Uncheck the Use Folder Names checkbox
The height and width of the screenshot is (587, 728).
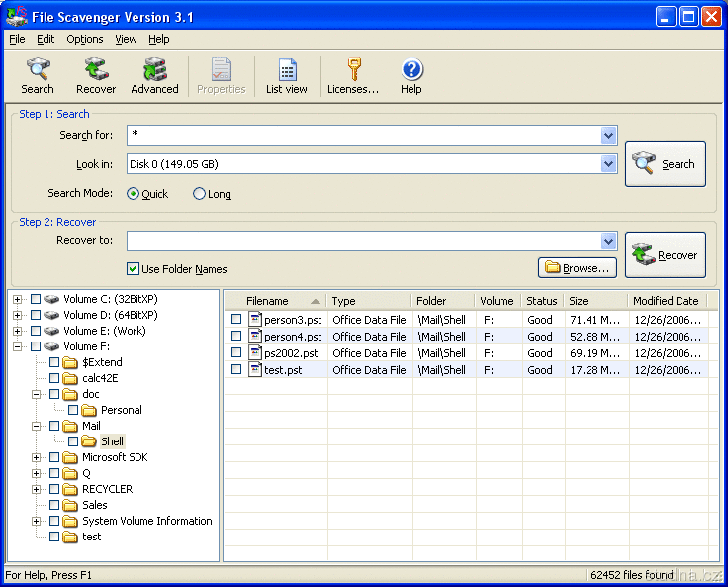(x=134, y=269)
